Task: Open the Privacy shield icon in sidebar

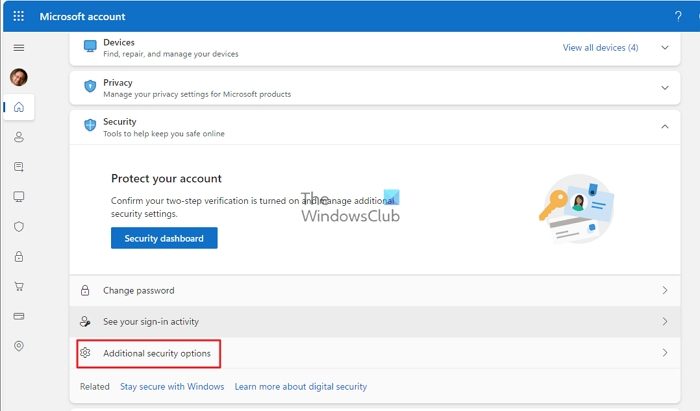Action: (19, 227)
